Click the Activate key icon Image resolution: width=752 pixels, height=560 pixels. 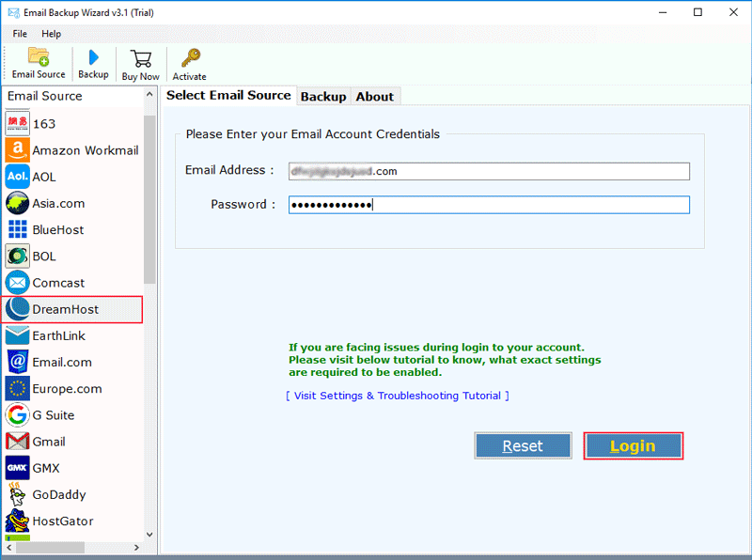point(191,58)
